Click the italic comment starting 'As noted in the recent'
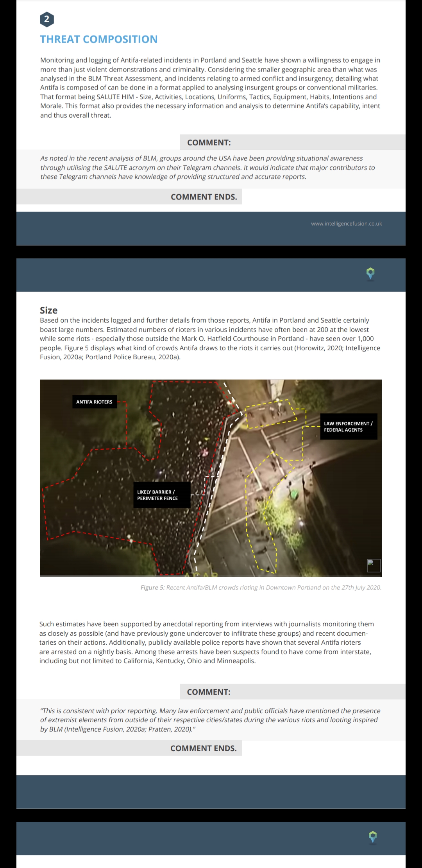This screenshot has height=868, width=422. coord(207,167)
